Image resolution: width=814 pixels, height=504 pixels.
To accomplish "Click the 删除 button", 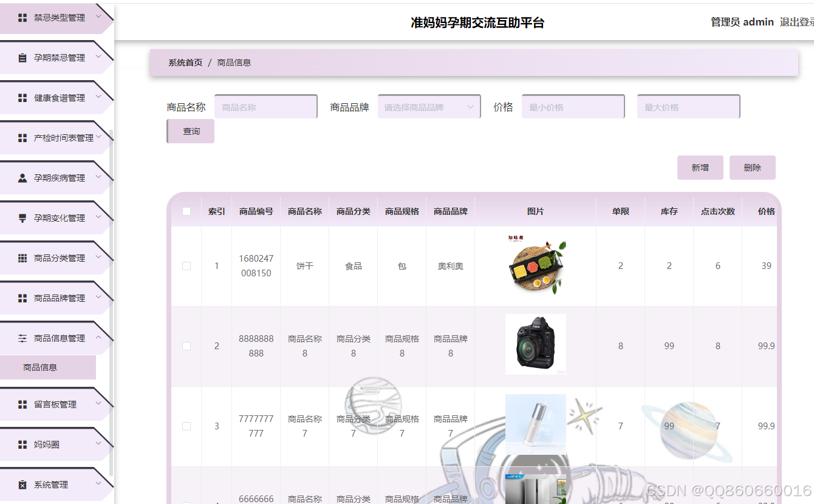I will pos(753,168).
